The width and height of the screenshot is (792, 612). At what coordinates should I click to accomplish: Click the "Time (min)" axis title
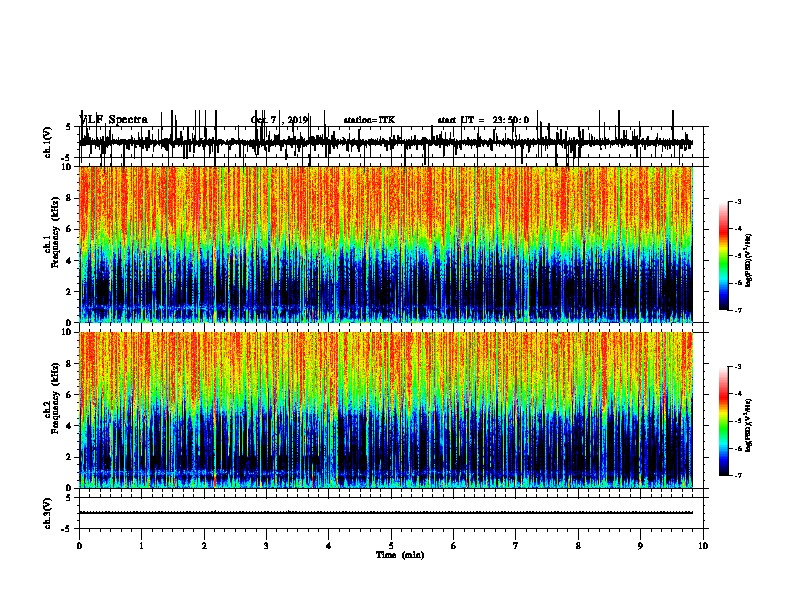(x=400, y=555)
